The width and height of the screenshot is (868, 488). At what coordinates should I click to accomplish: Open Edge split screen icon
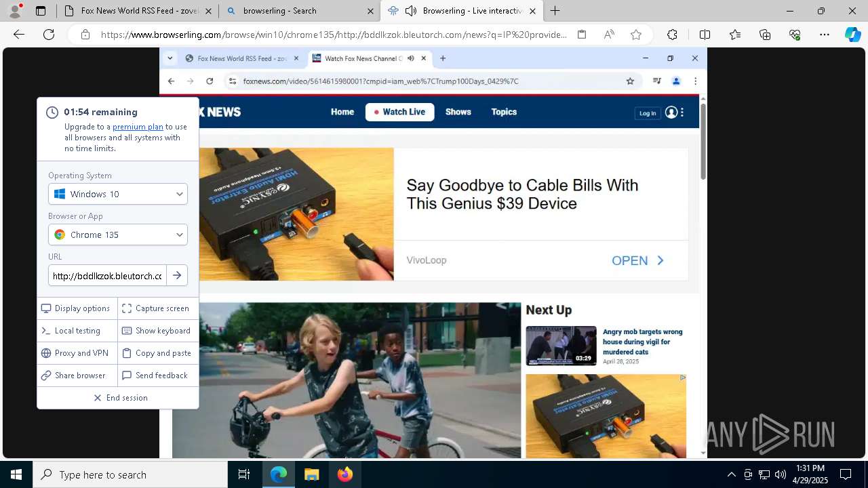pyautogui.click(x=705, y=35)
